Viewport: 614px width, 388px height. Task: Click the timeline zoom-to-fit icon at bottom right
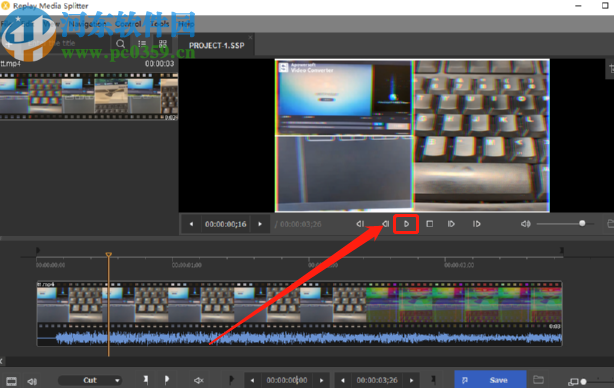(573, 381)
